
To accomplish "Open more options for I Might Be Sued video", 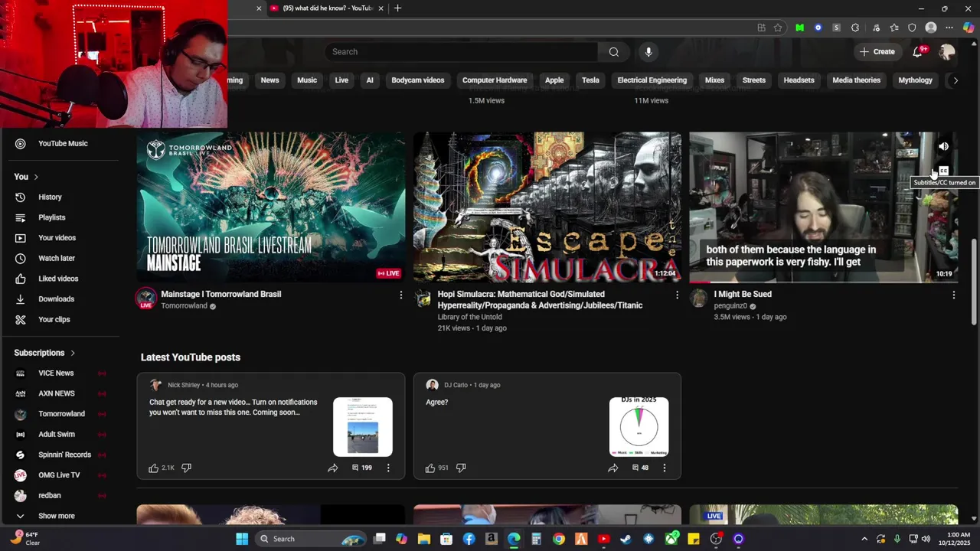I will tap(953, 295).
